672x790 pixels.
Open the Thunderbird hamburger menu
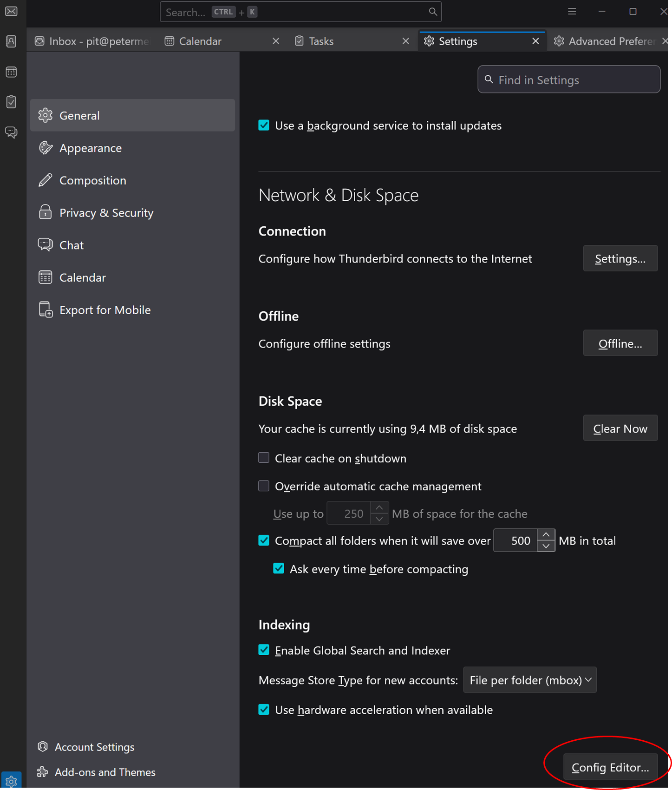point(572,12)
